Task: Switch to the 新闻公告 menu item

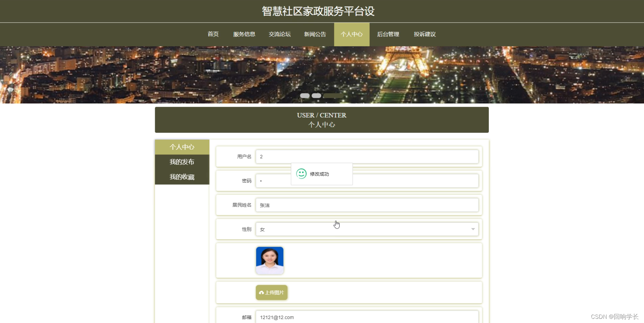Action: pyautogui.click(x=315, y=34)
